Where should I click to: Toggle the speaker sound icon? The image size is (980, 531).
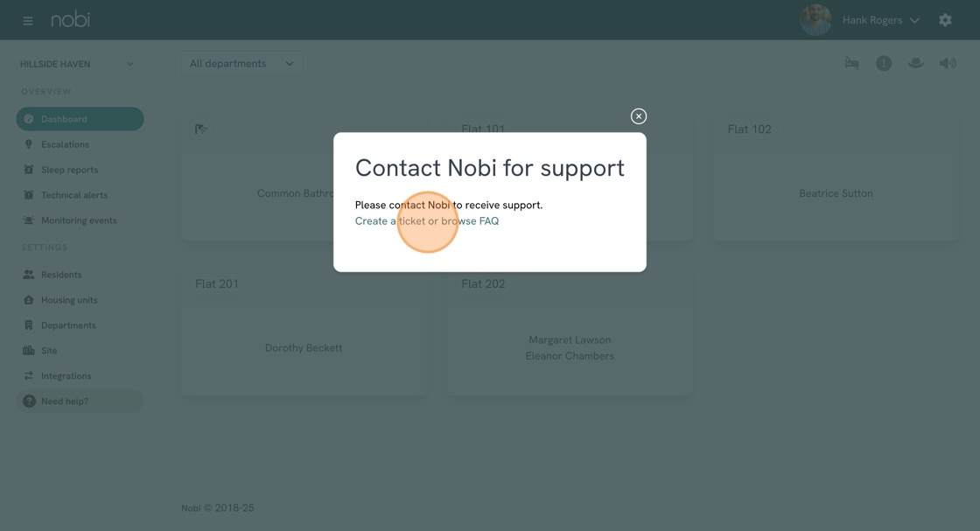pyautogui.click(x=948, y=63)
